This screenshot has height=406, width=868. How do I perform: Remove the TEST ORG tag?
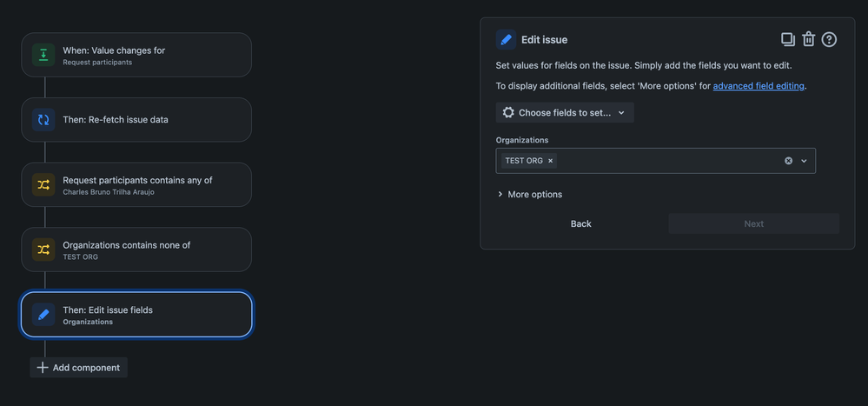(550, 161)
